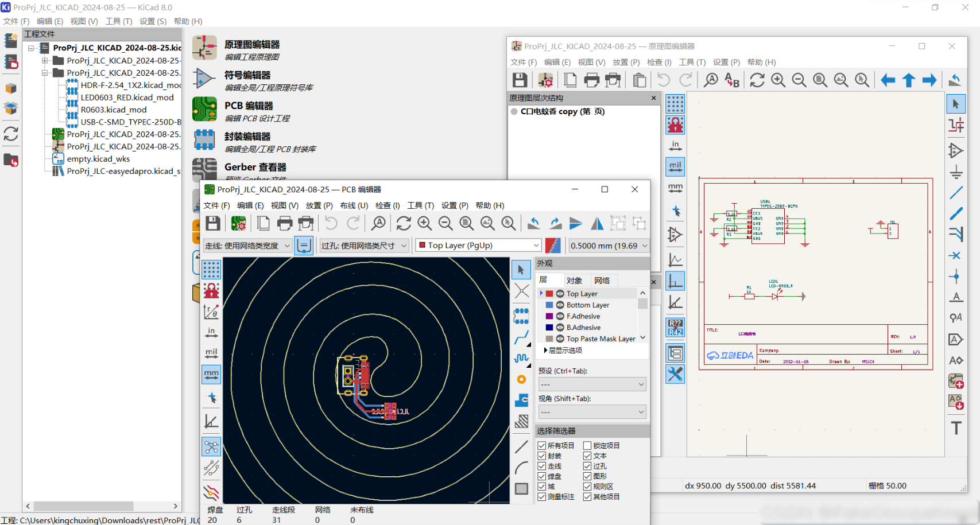980x525 pixels.
Task: Select the Draw Arc tool in PCB editor
Action: (521, 468)
